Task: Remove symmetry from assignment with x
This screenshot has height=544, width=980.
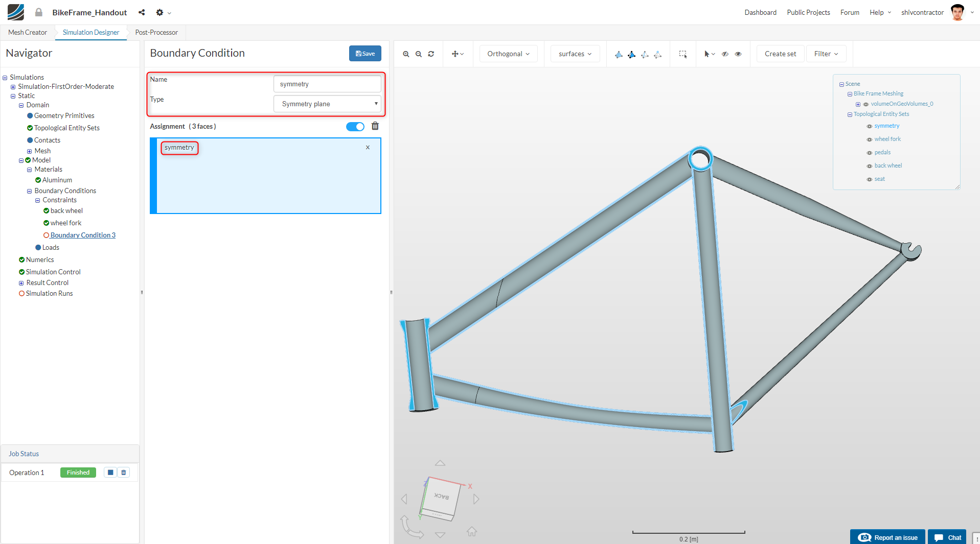Action: 368,148
